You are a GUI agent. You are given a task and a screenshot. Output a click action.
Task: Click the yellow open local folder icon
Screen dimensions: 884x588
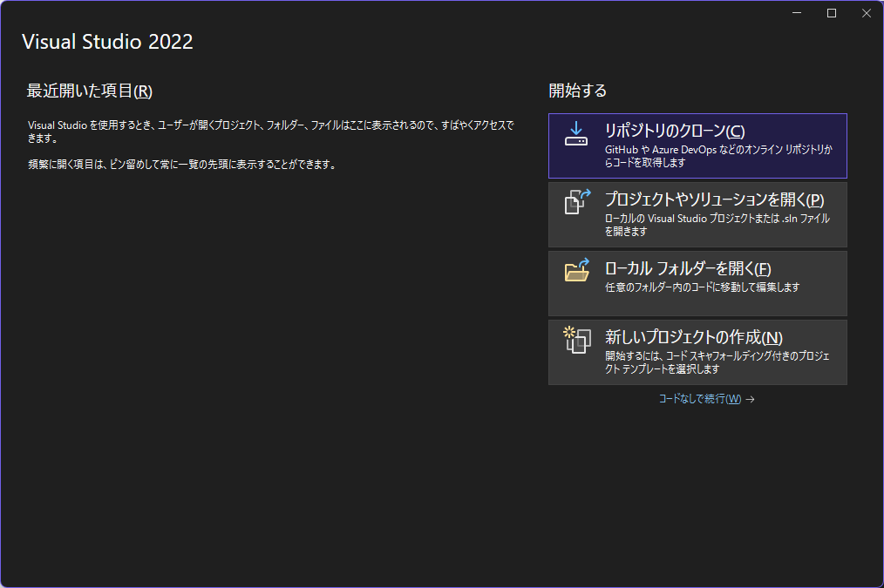576,270
